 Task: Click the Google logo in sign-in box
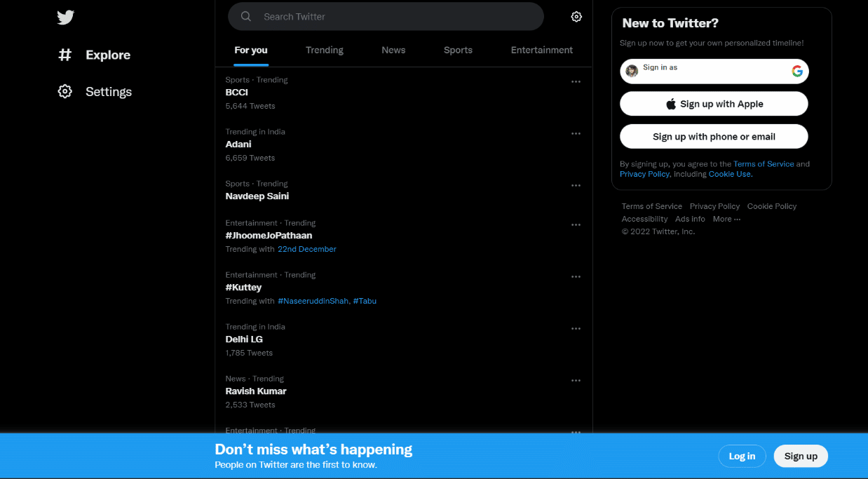pos(797,71)
